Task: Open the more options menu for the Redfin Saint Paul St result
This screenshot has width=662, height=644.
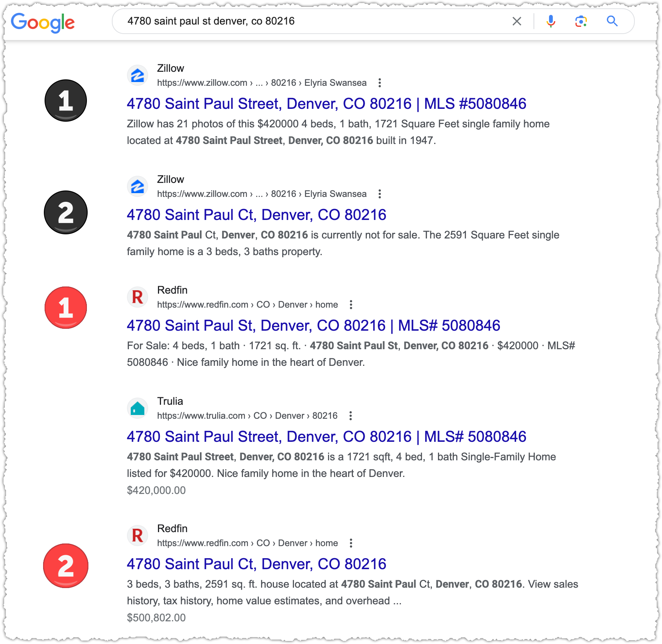Action: [x=351, y=305]
